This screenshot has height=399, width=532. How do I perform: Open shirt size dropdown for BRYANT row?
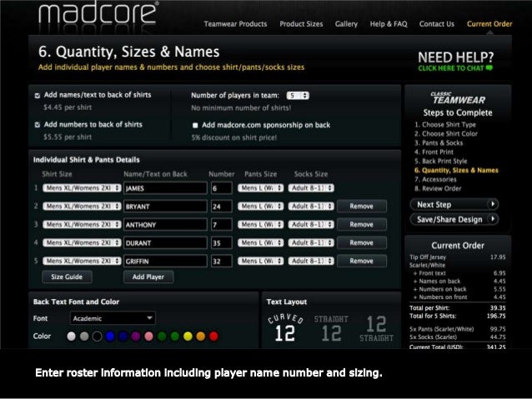pyautogui.click(x=82, y=206)
